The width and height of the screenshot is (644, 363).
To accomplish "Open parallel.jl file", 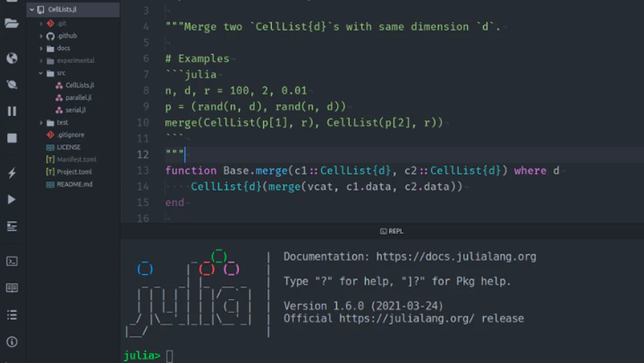I will pos(78,97).
